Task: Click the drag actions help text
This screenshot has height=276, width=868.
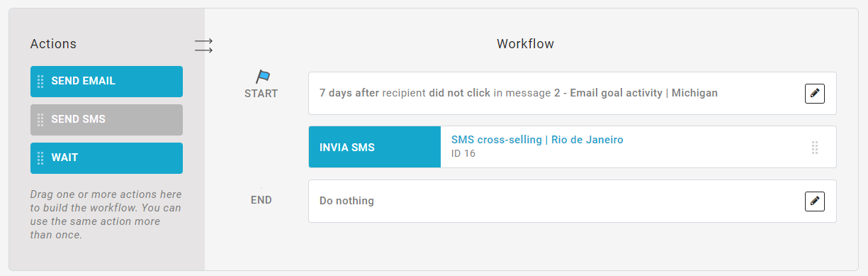Action: 106,214
